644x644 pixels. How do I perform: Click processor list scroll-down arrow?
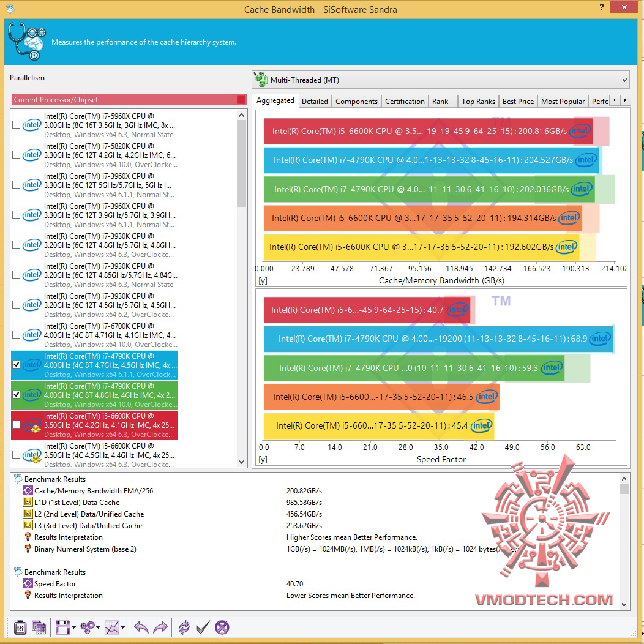[x=241, y=462]
